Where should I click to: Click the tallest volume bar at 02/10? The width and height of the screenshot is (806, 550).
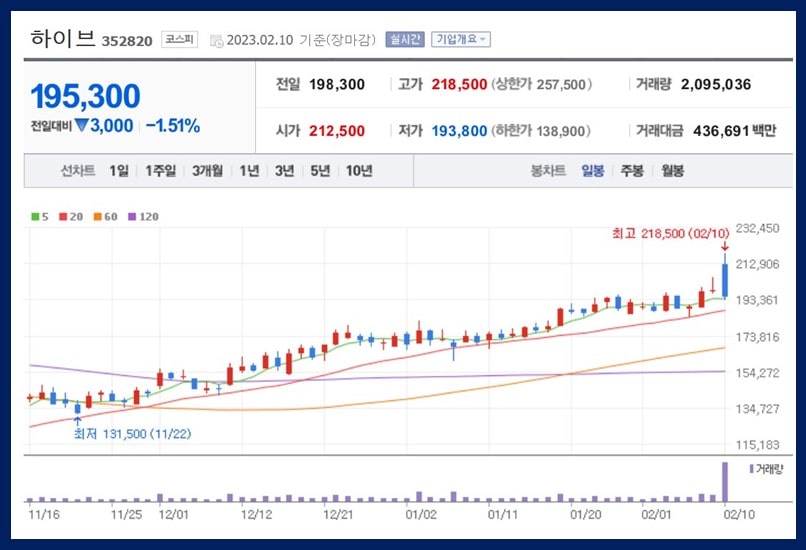pyautogui.click(x=725, y=482)
